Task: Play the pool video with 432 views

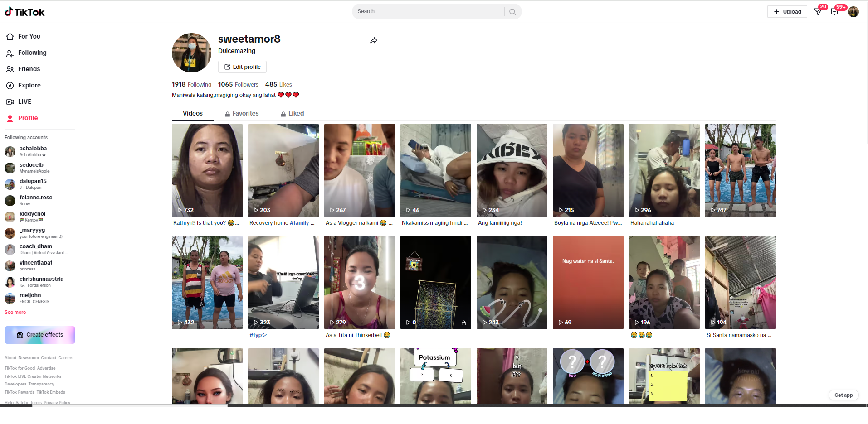Action: [207, 282]
